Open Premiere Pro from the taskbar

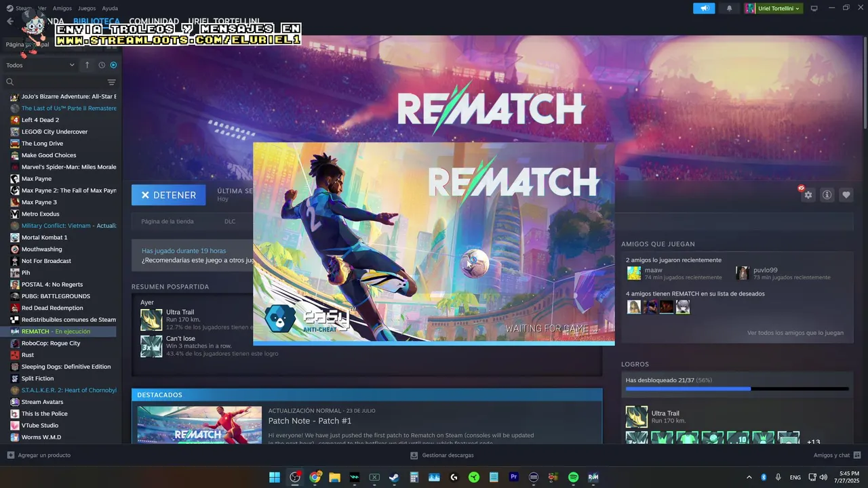point(513,477)
